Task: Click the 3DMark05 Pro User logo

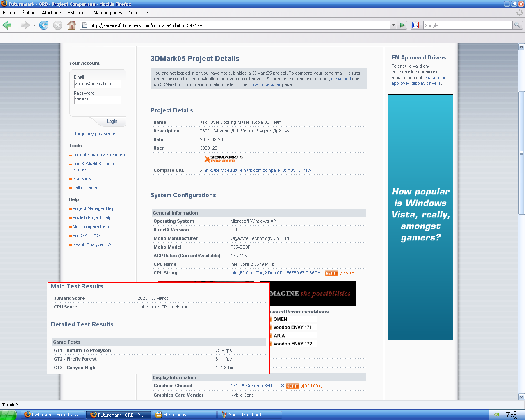Action: [x=224, y=159]
